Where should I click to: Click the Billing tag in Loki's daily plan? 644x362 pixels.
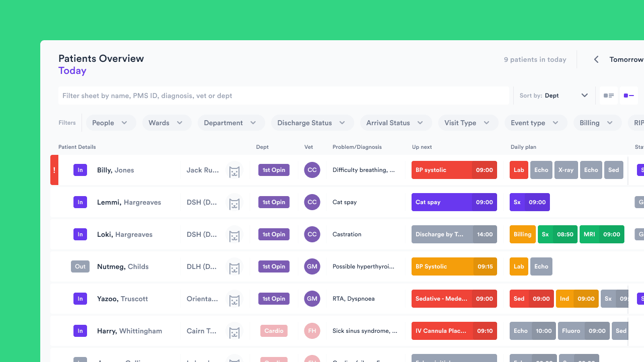(x=522, y=234)
